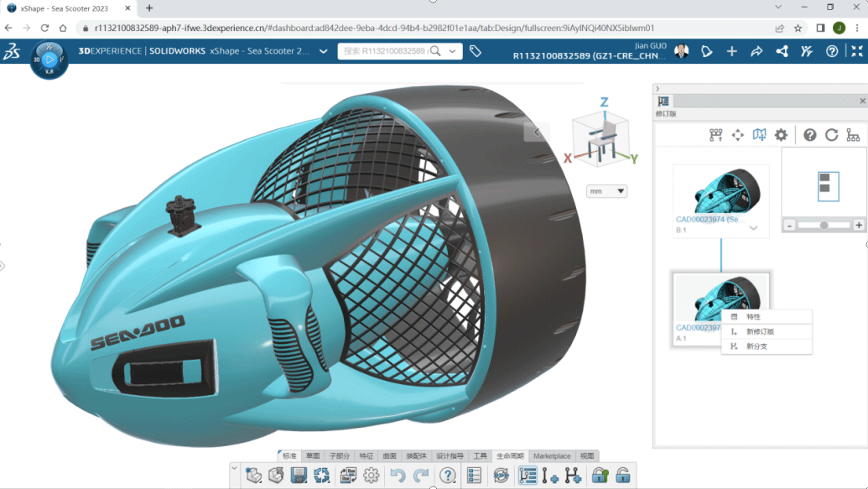Expand the chevron on CAD00023974 B.1 card

point(753,228)
